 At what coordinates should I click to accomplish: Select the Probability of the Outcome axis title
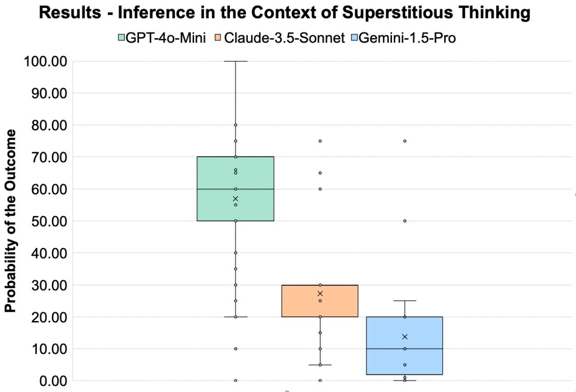[x=11, y=221]
